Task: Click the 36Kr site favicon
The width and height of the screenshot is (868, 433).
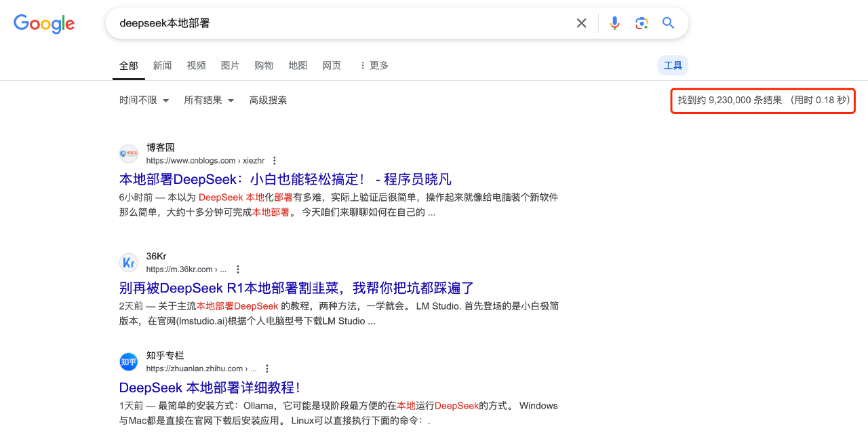Action: pyautogui.click(x=128, y=263)
